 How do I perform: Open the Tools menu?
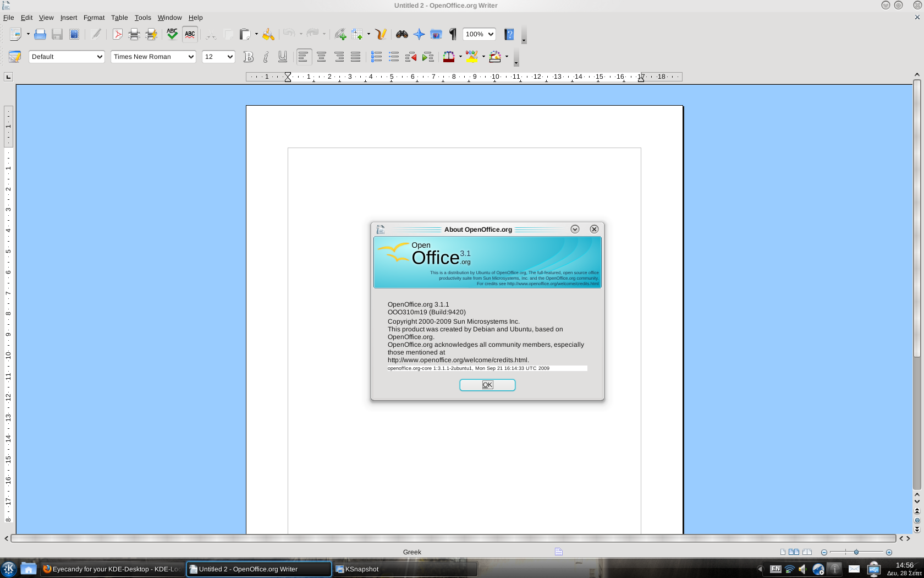(143, 18)
